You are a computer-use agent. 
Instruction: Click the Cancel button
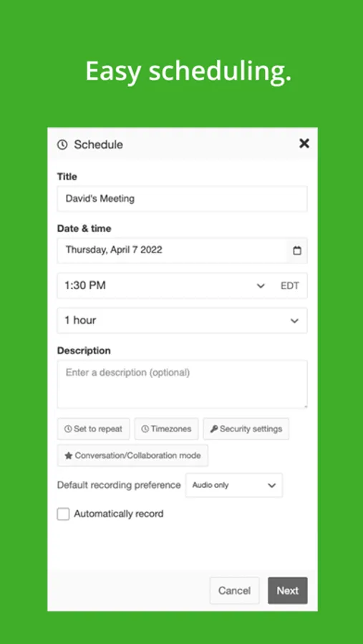(x=234, y=590)
